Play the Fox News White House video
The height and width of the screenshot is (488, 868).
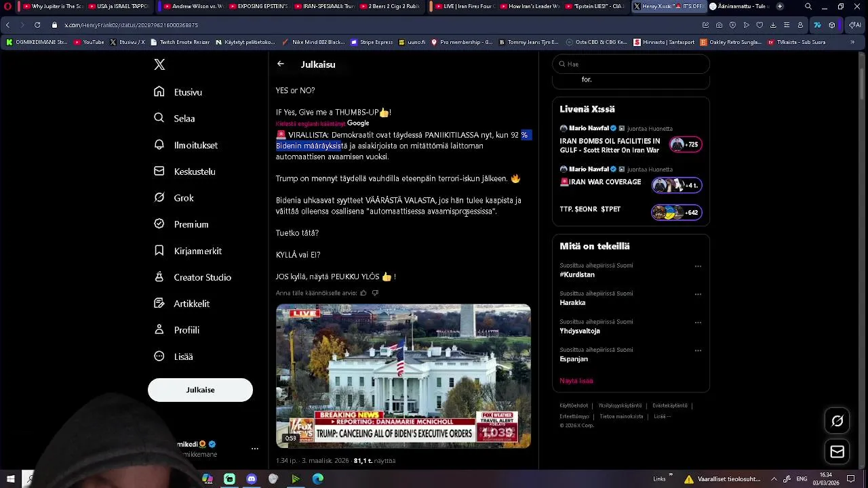[403, 375]
